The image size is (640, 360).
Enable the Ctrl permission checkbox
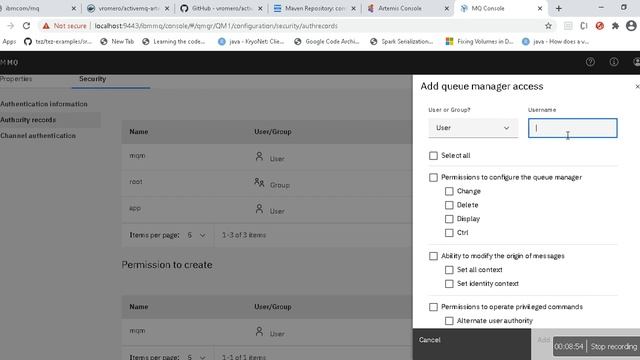click(449, 233)
